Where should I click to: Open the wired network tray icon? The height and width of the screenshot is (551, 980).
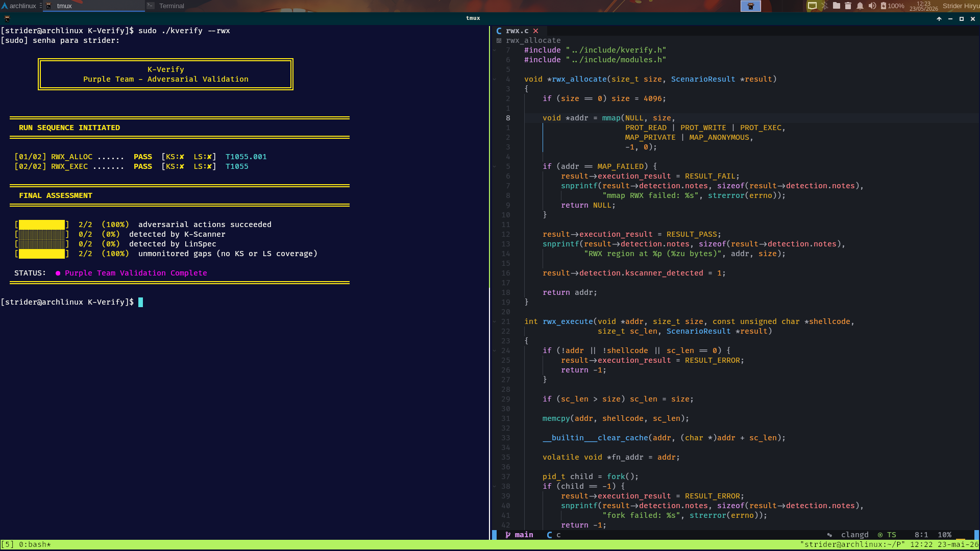pos(812,6)
